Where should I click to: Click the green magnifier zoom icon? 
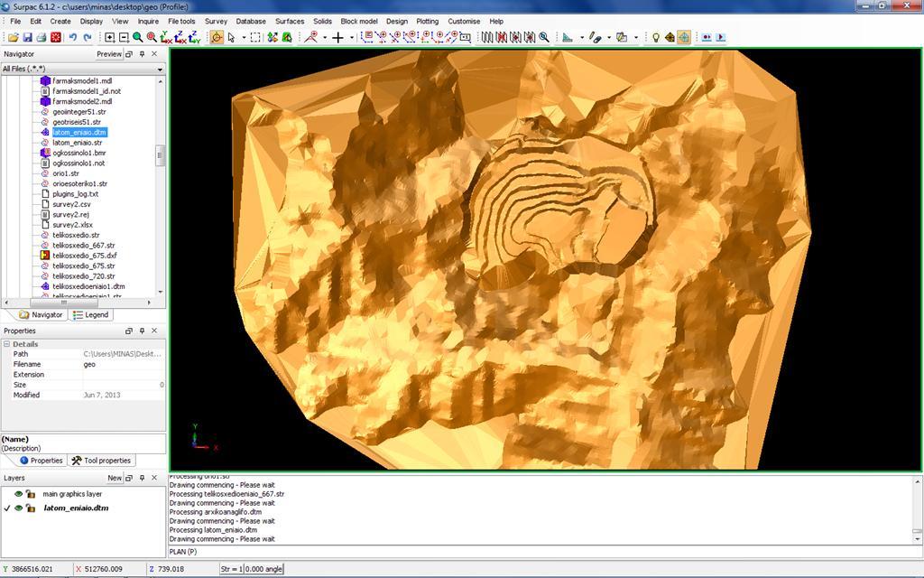click(138, 37)
